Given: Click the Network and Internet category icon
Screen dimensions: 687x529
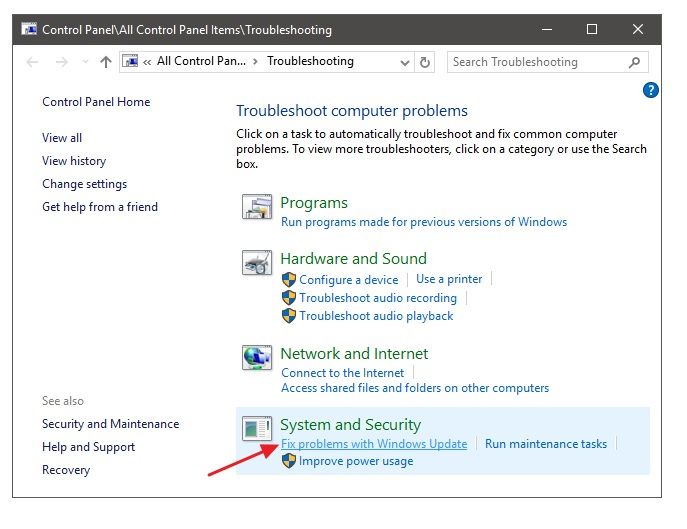Looking at the screenshot, I should [257, 358].
